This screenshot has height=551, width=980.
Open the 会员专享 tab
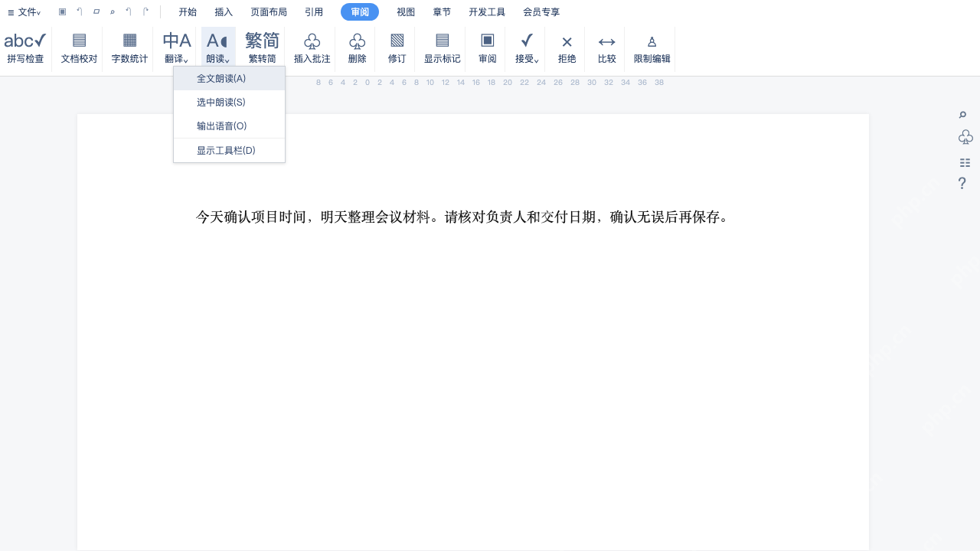pos(541,12)
